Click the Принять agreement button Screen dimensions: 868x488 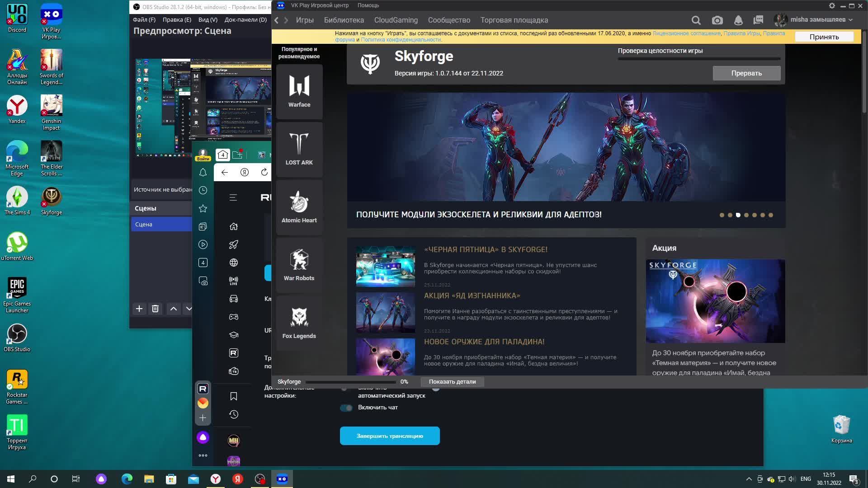tap(824, 37)
